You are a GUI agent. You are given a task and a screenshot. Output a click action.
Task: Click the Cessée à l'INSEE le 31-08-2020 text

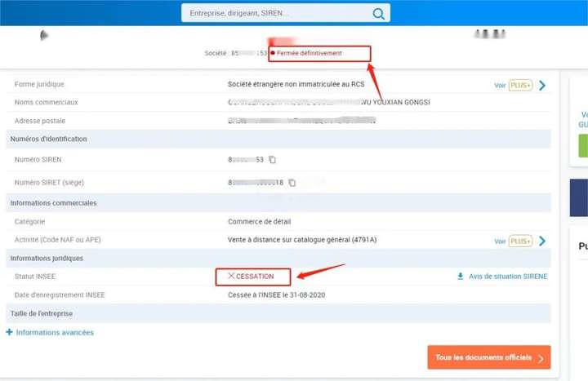coord(276,295)
